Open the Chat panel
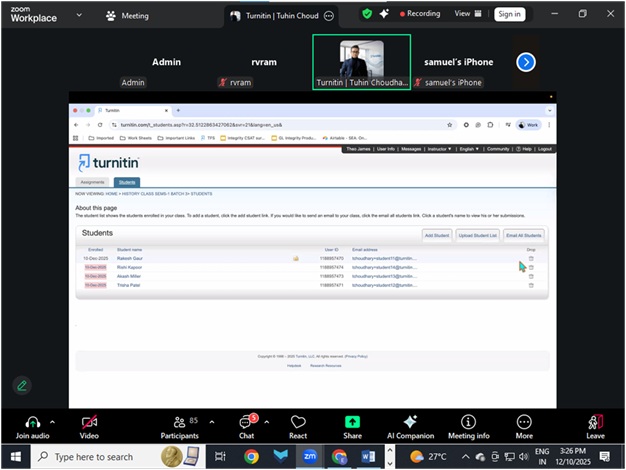626x470 pixels. pyautogui.click(x=246, y=422)
